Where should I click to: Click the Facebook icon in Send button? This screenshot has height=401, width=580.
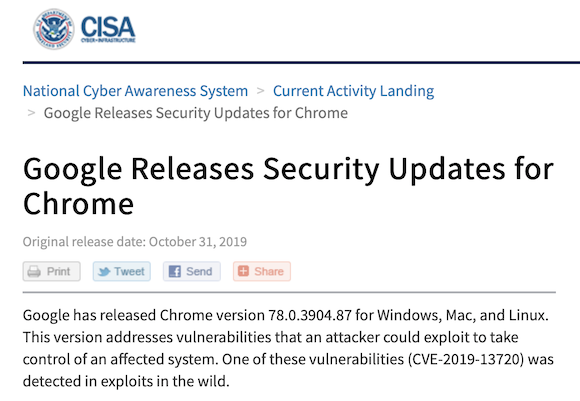click(175, 272)
